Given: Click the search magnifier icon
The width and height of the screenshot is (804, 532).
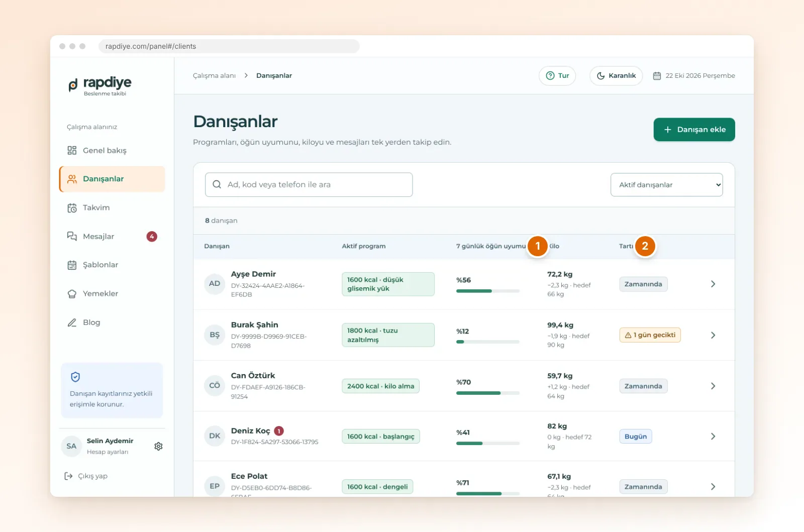Looking at the screenshot, I should (217, 185).
